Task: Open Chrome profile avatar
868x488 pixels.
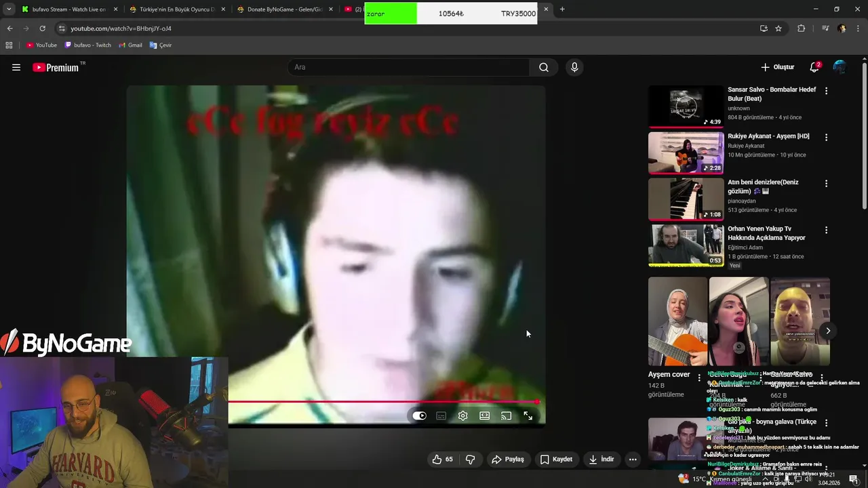Action: [842, 28]
